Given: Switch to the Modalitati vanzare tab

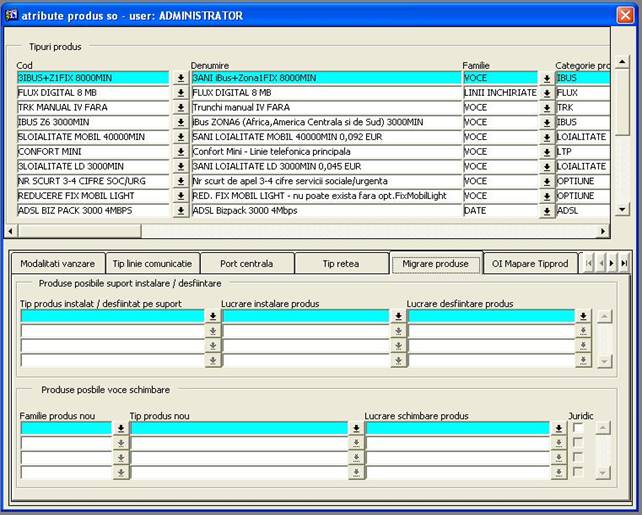Looking at the screenshot, I should click(57, 264).
